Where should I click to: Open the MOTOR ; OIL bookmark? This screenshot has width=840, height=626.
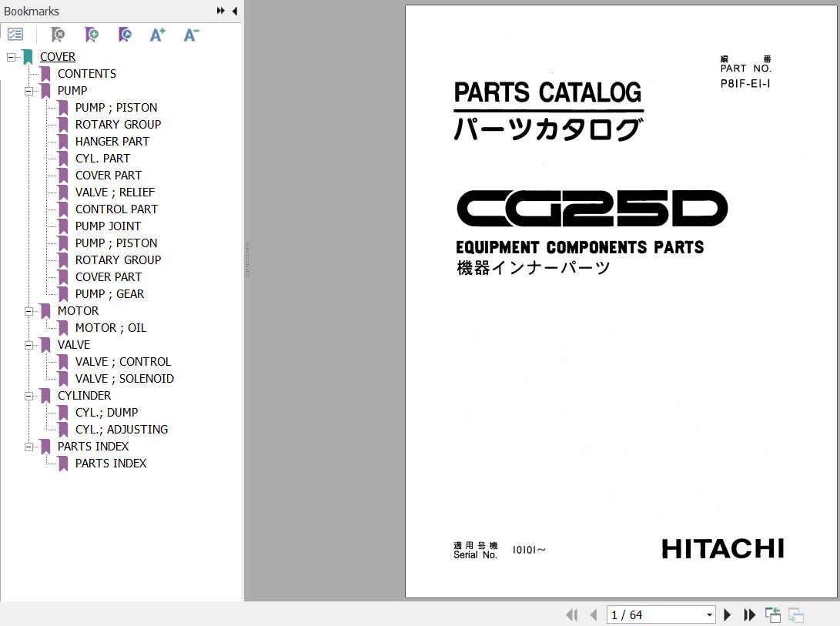111,328
